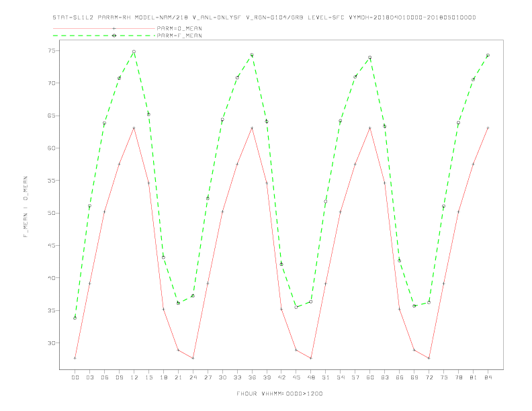Click y-axis tick label 50
This screenshot has height=411, width=532.
click(x=52, y=213)
